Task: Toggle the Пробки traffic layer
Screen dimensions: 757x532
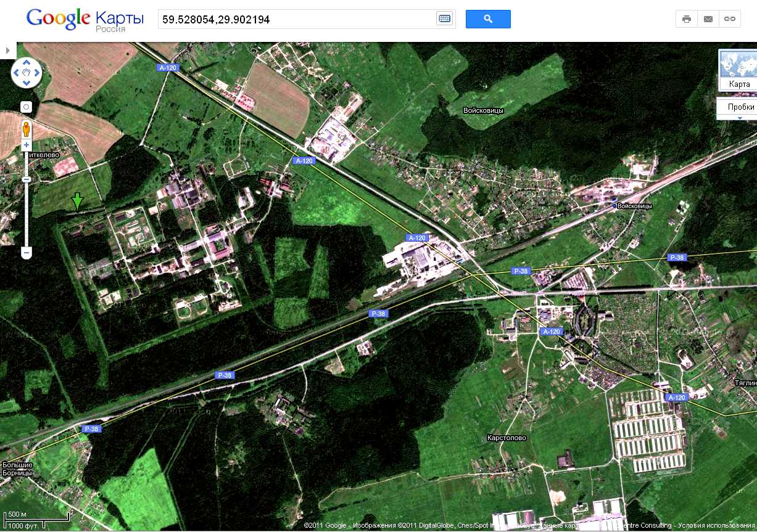Action: pos(740,107)
